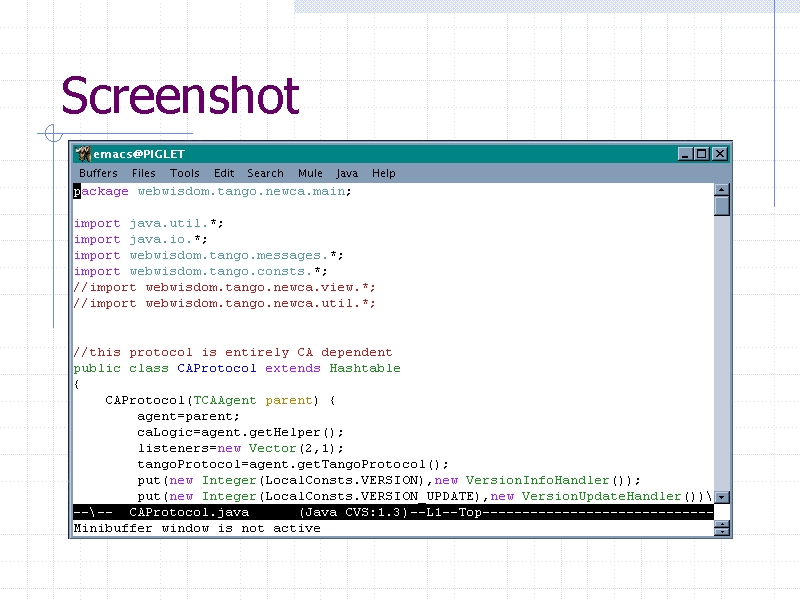Click the editor scrollbar down arrow
The height and width of the screenshot is (600, 800).
coord(721,496)
